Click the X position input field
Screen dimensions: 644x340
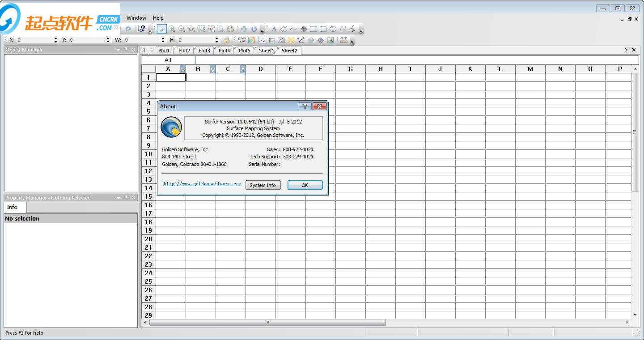(x=35, y=40)
